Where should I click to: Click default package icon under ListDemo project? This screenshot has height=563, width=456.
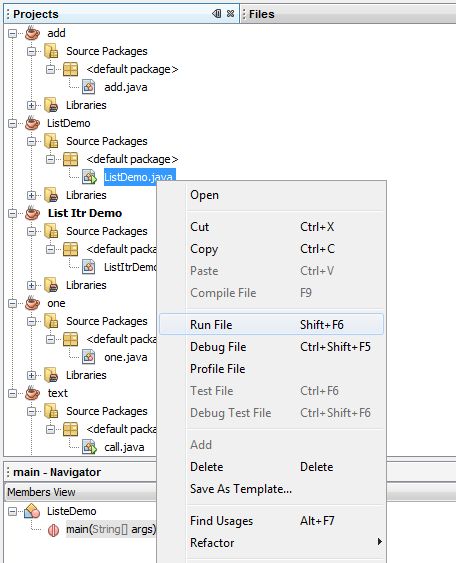coord(70,159)
